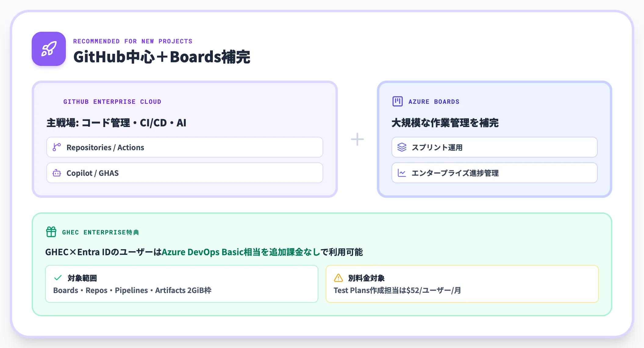Screen dimensions: 644x348
Task: Click the line chart icon beside エンタープライズ進捗管理
Action: coord(402,173)
